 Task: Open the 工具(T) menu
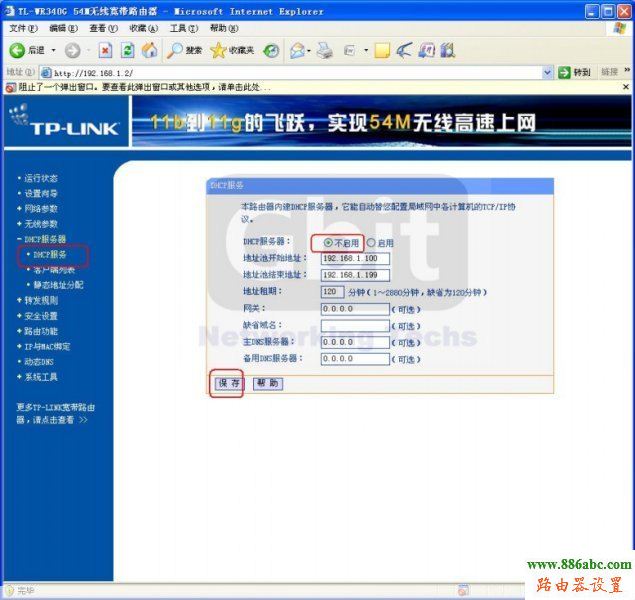[x=184, y=28]
